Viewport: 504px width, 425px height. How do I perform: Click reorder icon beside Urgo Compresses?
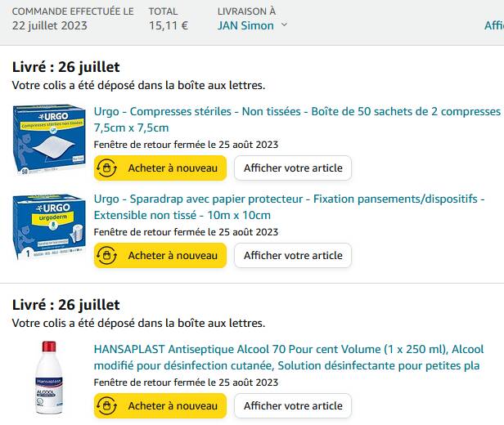pyautogui.click(x=106, y=168)
